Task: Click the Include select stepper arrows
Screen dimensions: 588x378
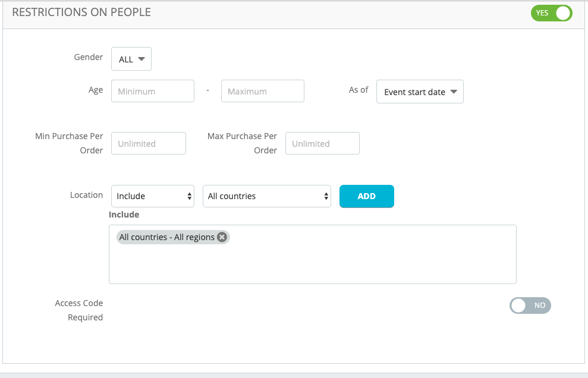Action: [x=190, y=196]
